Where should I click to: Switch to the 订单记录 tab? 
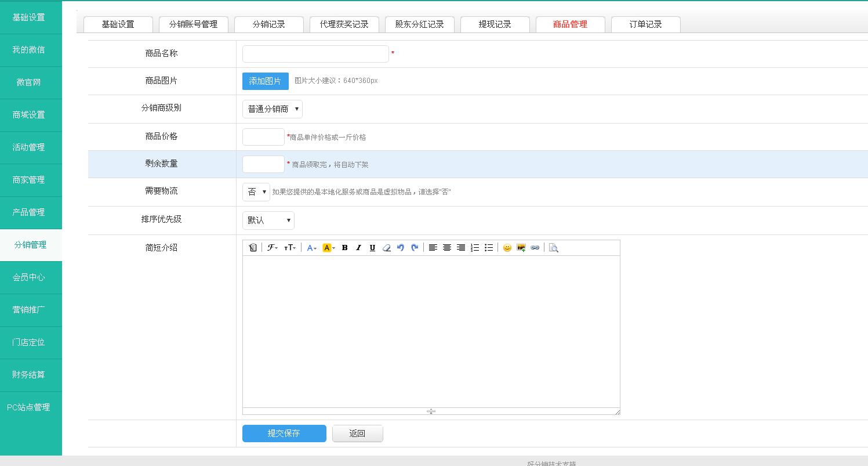coord(645,24)
